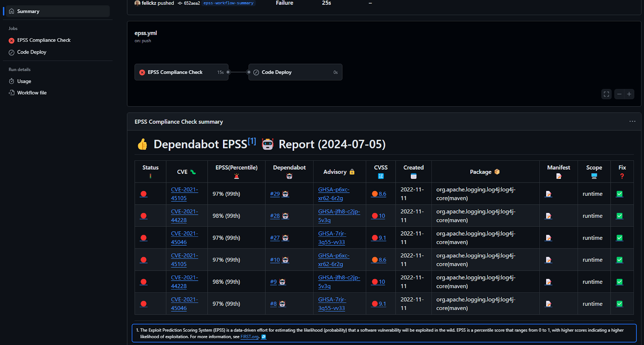
Task: Open GHSA-jfh8-c2jp-5v3q advisory in #28 row
Action: pyautogui.click(x=339, y=216)
